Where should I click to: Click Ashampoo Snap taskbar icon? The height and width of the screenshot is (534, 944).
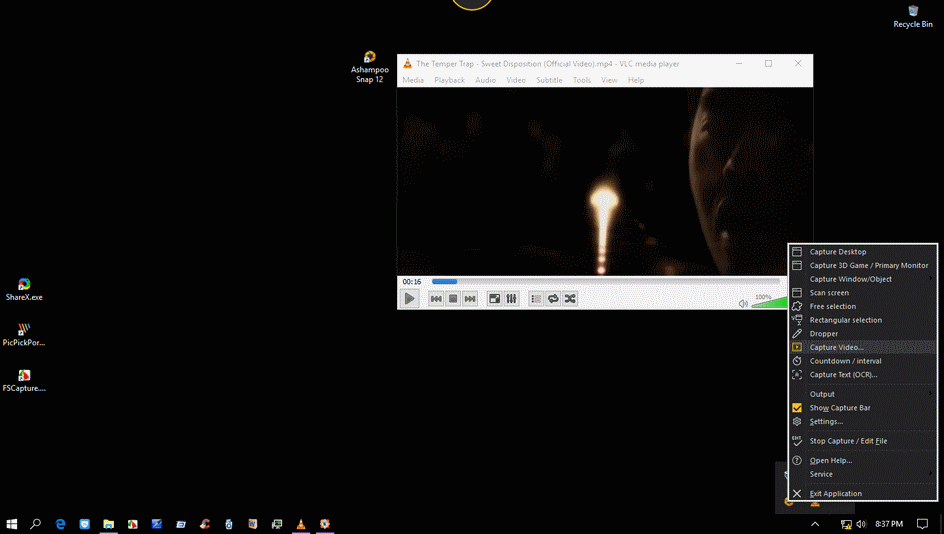tap(325, 524)
